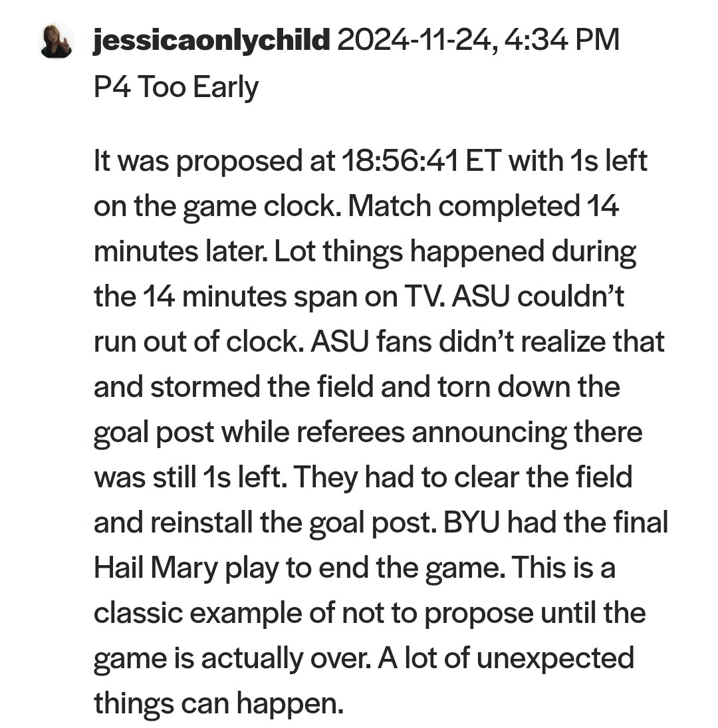Click the word 'ET' after the time
This screenshot has width=718, height=728.
click(483, 161)
